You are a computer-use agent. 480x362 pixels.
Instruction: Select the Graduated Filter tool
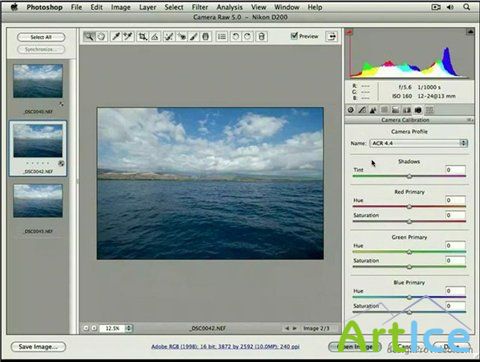pos(206,36)
